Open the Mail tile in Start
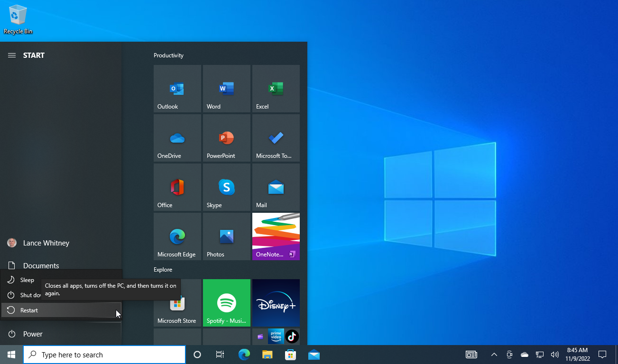The width and height of the screenshot is (618, 364). [x=276, y=187]
